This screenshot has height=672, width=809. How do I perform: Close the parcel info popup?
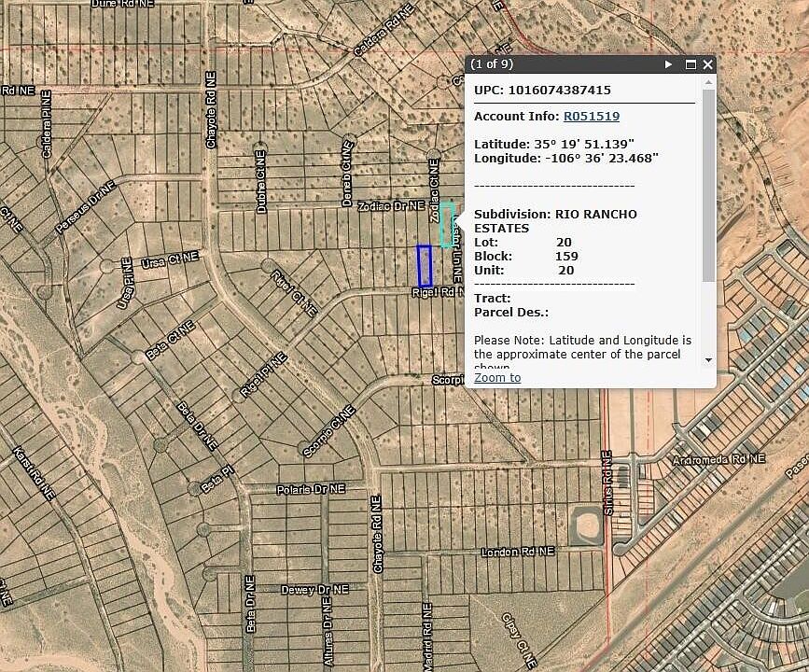click(x=707, y=64)
